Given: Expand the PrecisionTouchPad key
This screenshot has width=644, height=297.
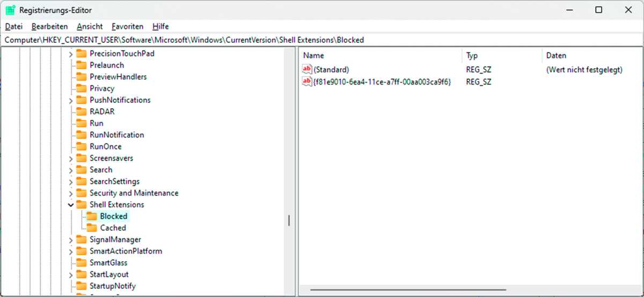Looking at the screenshot, I should (x=71, y=54).
